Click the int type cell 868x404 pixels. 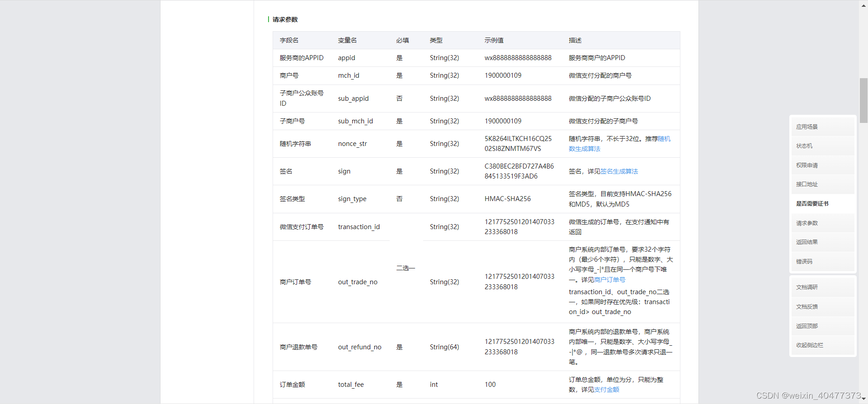(434, 385)
